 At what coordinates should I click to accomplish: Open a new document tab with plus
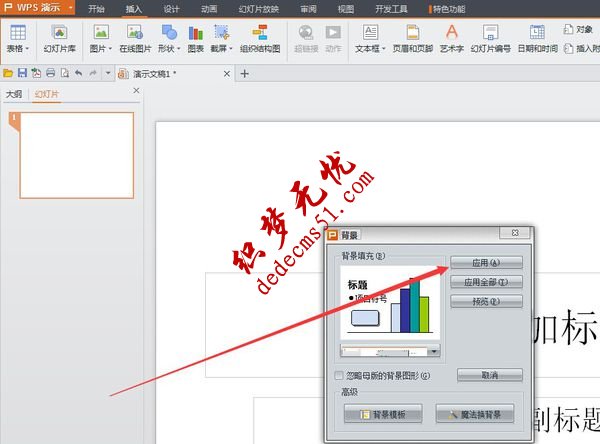(x=245, y=73)
